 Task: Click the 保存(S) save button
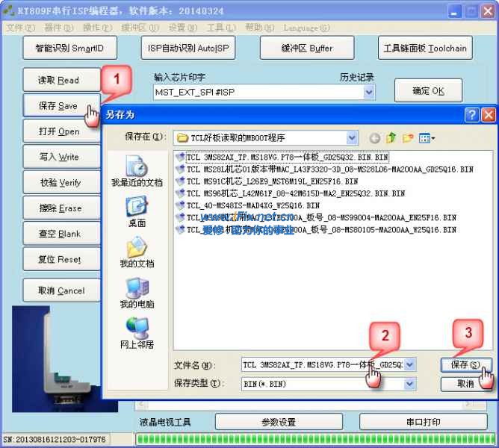click(465, 364)
